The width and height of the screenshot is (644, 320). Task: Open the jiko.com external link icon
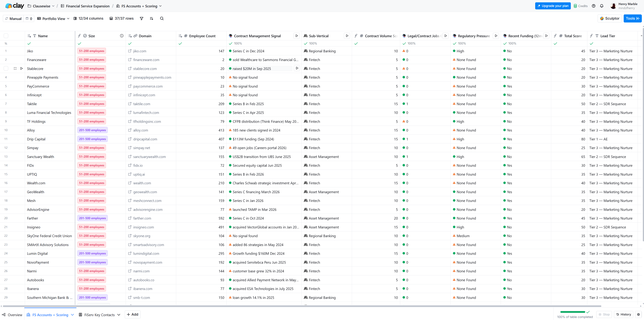130,51
